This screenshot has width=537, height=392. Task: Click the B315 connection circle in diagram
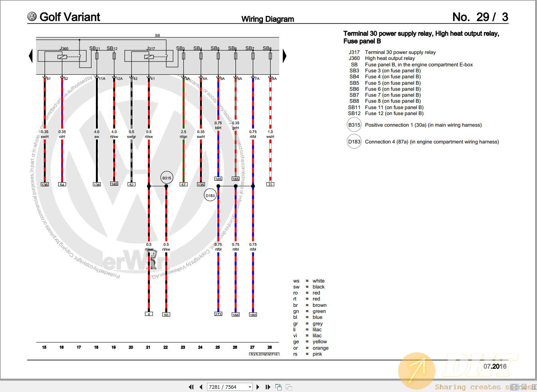[x=167, y=178]
